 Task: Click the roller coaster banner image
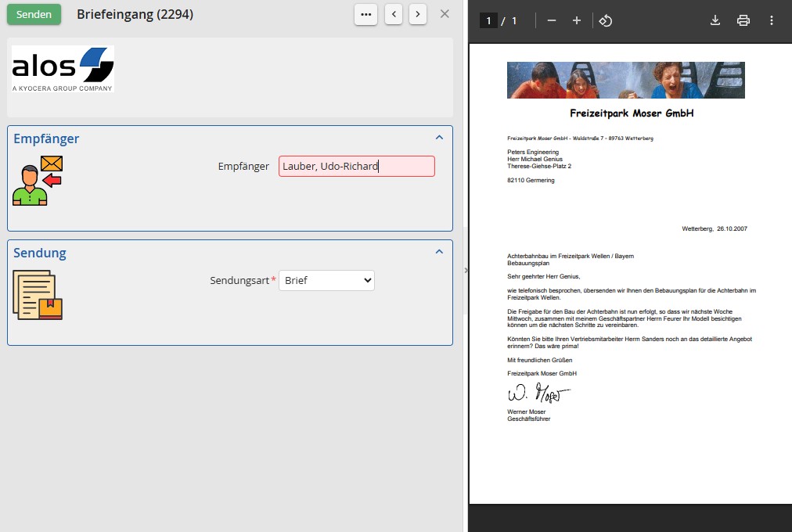626,80
